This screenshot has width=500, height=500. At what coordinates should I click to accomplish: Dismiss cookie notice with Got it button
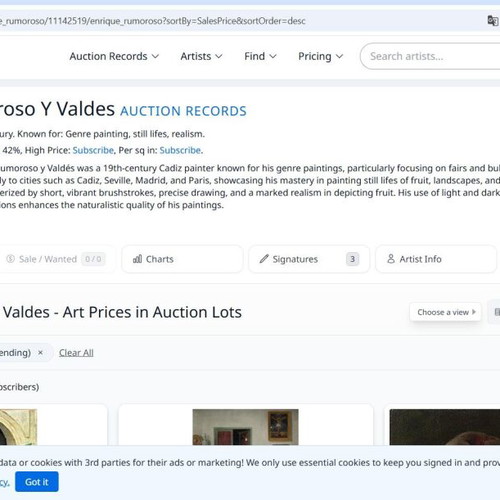click(x=37, y=482)
